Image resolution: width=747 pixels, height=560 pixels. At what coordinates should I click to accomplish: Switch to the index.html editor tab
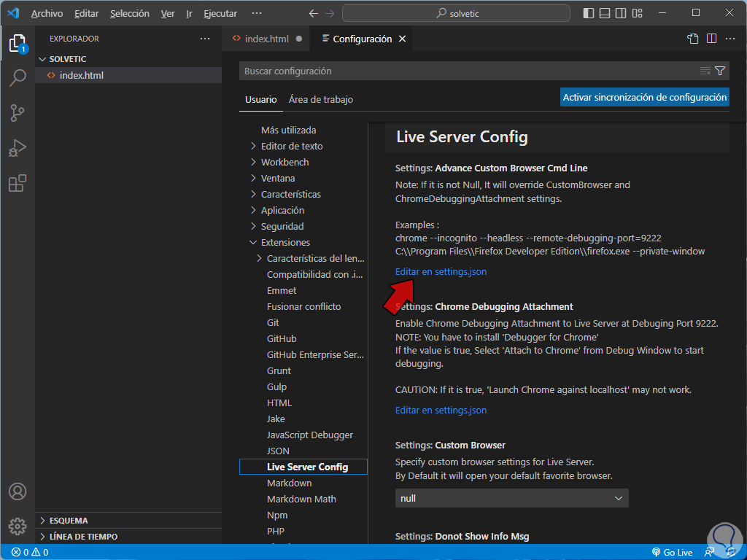[x=266, y=39]
